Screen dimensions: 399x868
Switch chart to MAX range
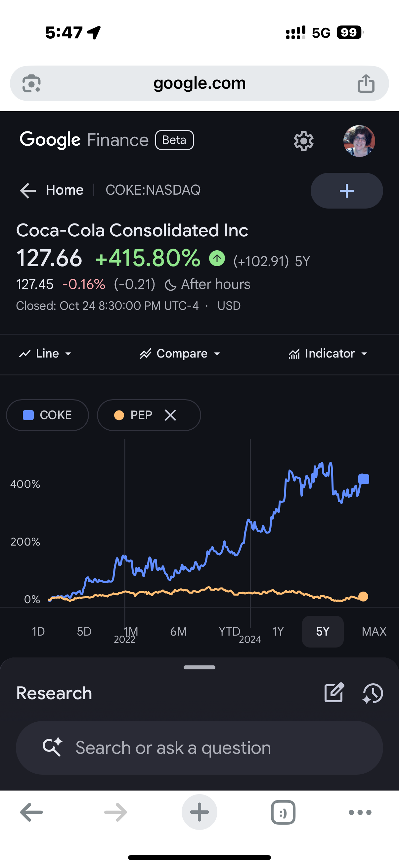pyautogui.click(x=374, y=631)
